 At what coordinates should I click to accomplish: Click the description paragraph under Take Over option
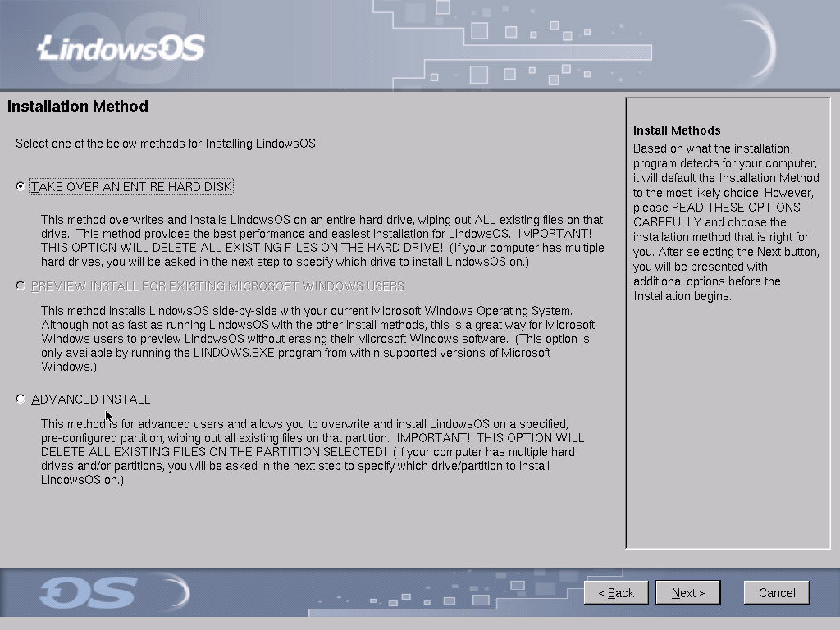(x=322, y=241)
